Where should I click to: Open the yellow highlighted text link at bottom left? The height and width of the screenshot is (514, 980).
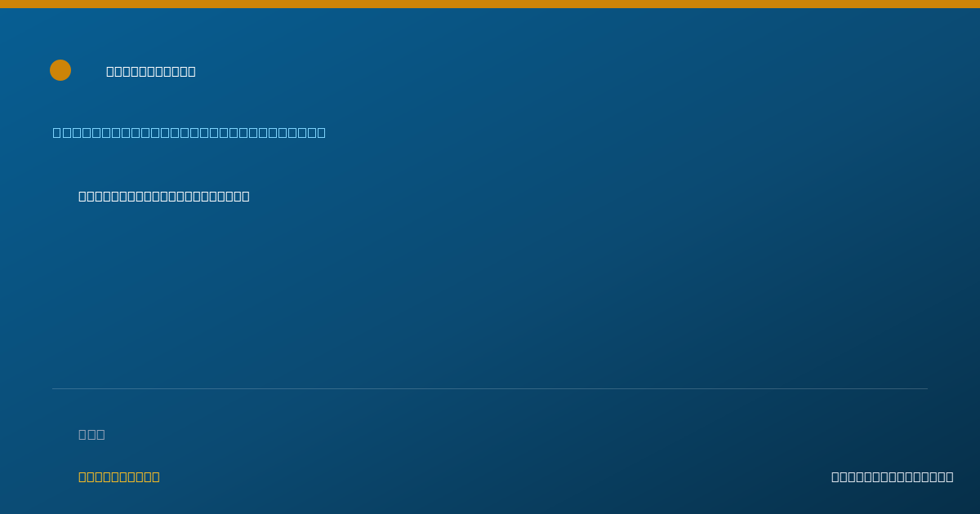coord(119,476)
